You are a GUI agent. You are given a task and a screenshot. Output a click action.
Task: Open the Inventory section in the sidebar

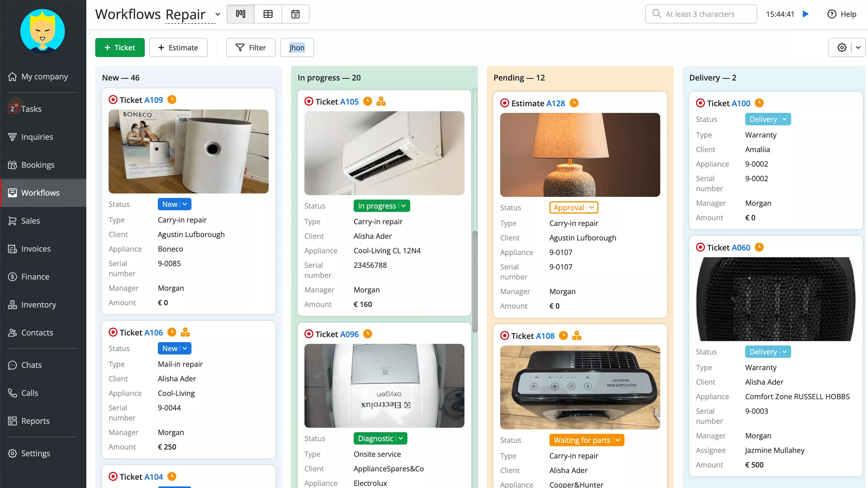(38, 304)
